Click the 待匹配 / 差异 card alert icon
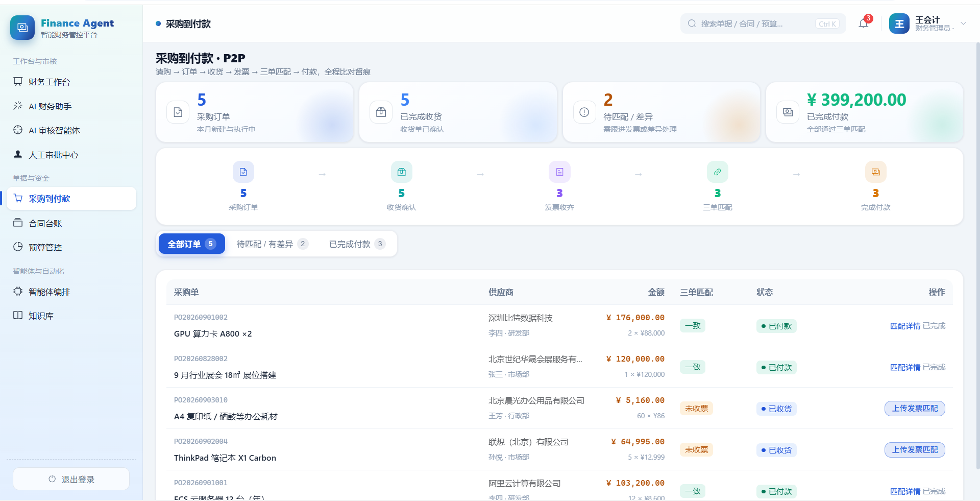Image resolution: width=980 pixels, height=501 pixels. tap(584, 112)
